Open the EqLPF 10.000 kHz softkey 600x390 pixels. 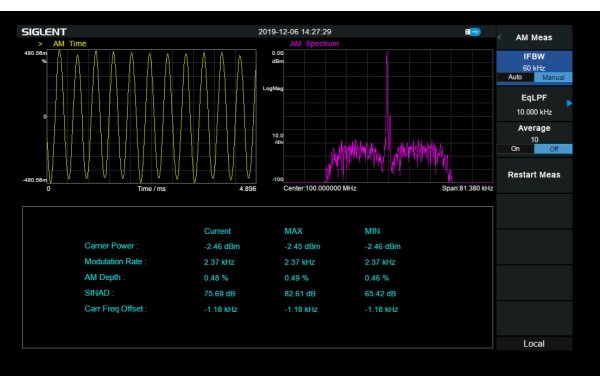point(534,104)
